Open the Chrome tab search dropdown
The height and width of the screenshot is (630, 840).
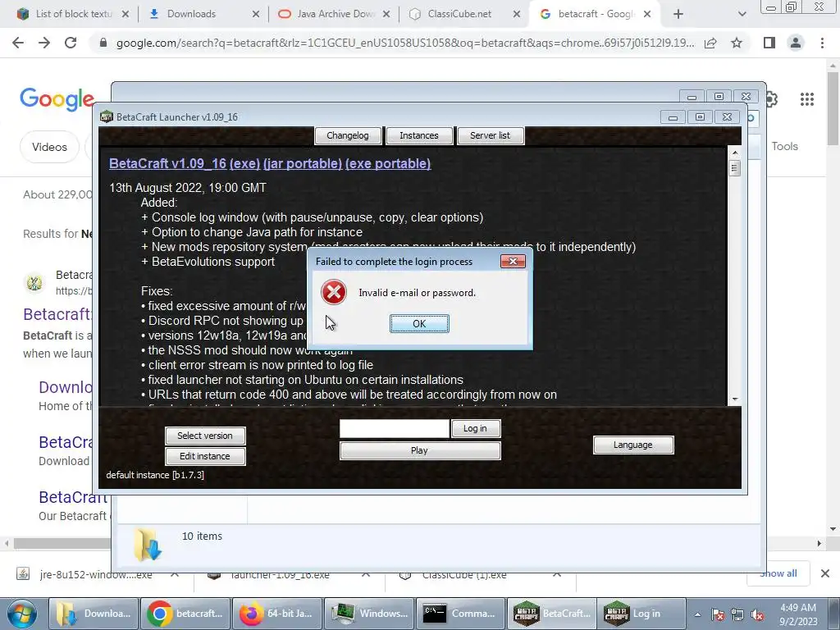coord(742,15)
